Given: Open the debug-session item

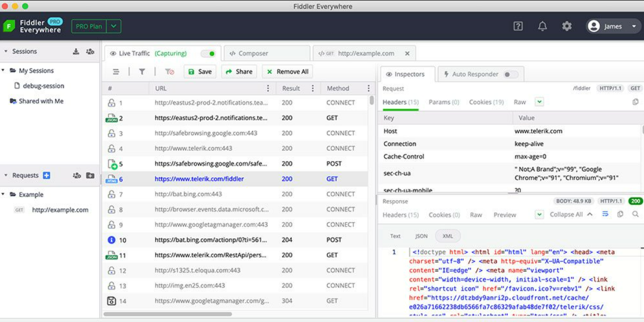Looking at the screenshot, I should pos(43,86).
